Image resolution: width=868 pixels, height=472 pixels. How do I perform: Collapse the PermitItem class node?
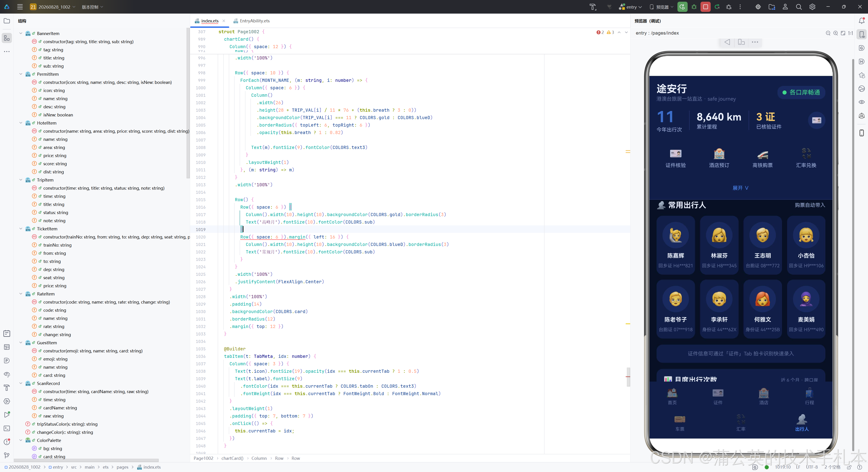click(x=21, y=74)
